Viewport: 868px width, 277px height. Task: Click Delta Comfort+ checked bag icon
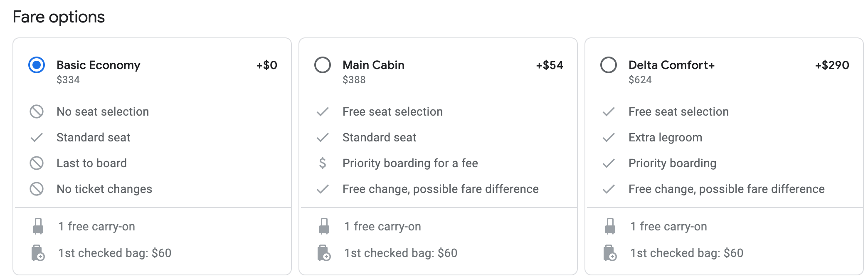click(x=610, y=253)
